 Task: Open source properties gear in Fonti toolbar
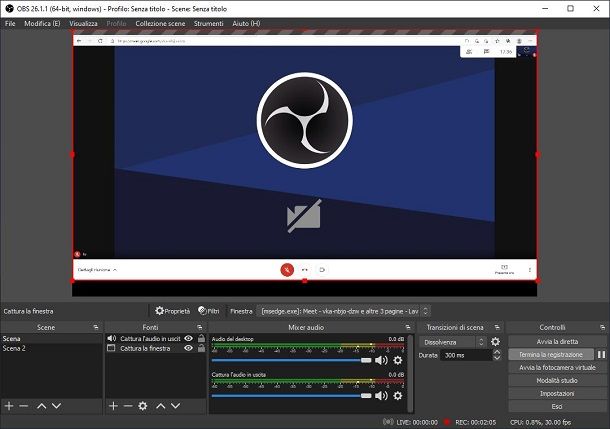point(143,406)
